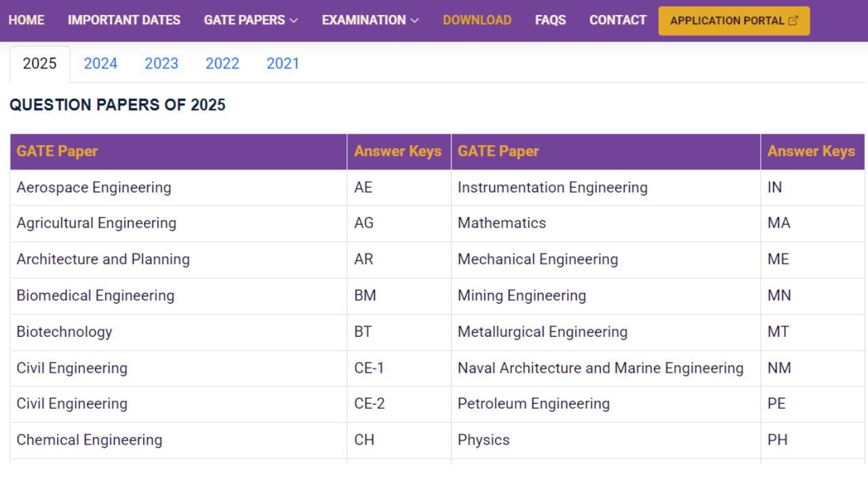Select the 2022 question papers tab
868x488 pixels.
point(222,64)
